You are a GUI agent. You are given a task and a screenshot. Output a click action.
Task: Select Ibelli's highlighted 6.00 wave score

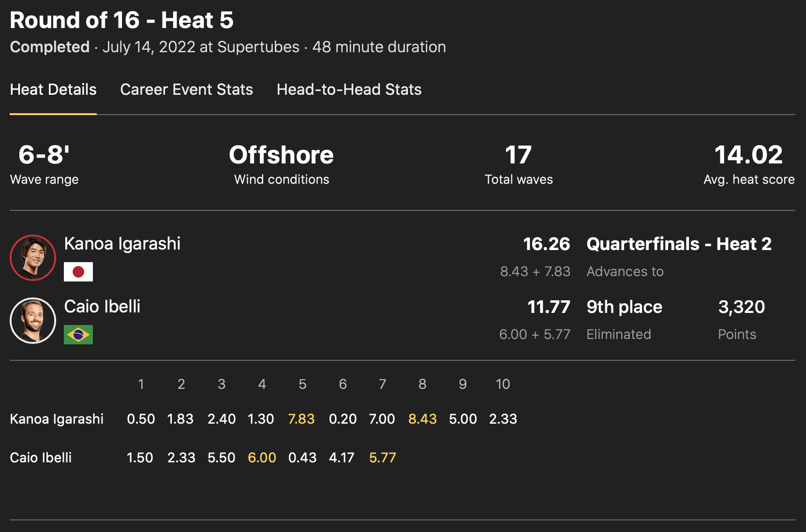(262, 458)
